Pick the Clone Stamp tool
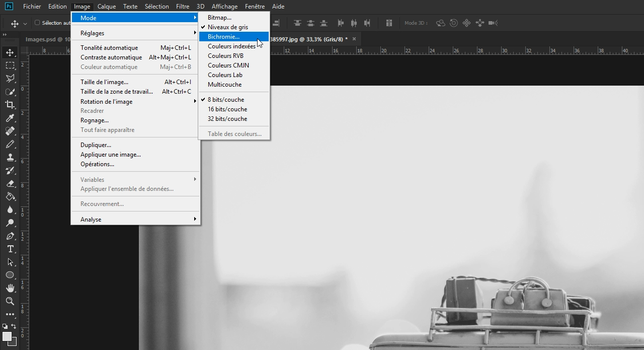Viewport: 644px width, 350px height. coord(10,157)
